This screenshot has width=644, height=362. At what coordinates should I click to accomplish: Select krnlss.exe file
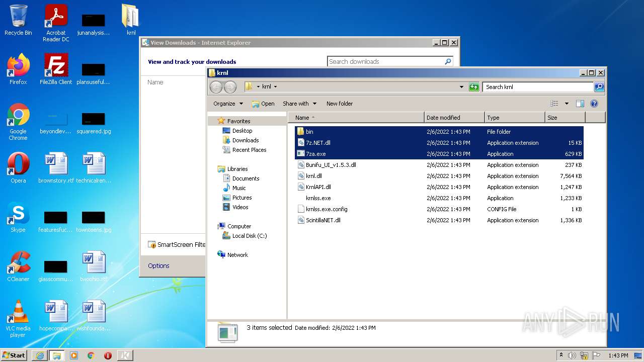pos(439,198)
